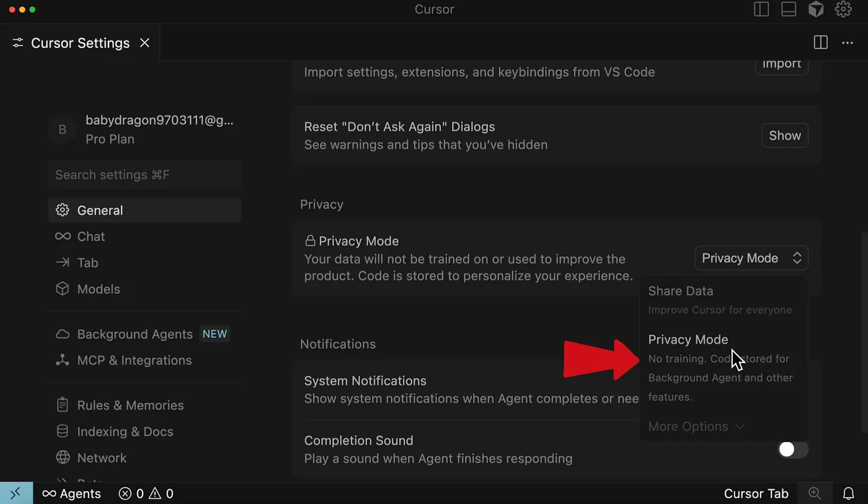Split the editor with the split icon
868x504 pixels.
click(821, 43)
